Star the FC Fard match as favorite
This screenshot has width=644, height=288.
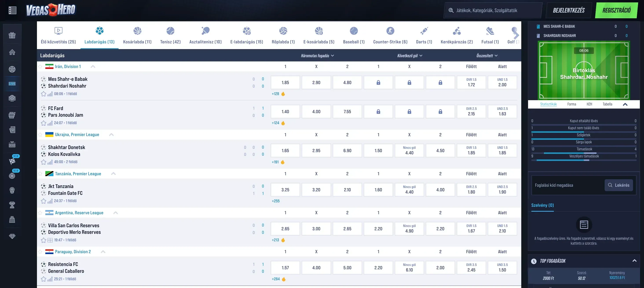tap(44, 123)
